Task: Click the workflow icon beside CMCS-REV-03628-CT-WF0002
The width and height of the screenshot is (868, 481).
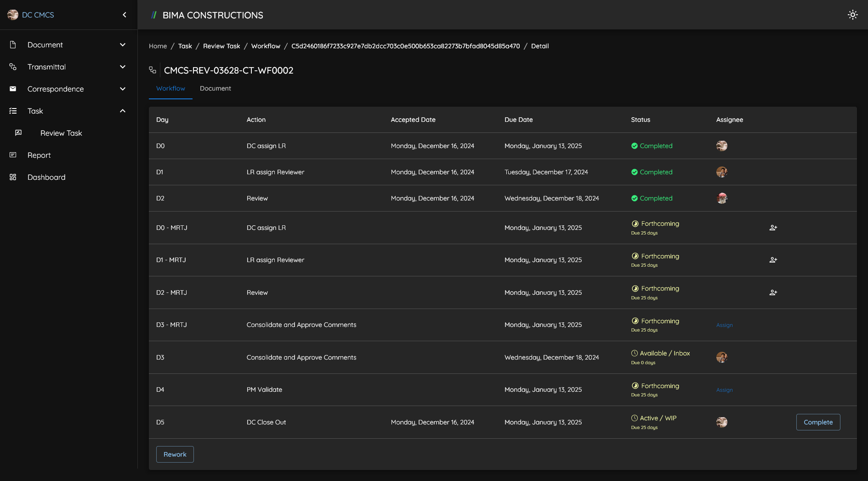Action: point(153,70)
